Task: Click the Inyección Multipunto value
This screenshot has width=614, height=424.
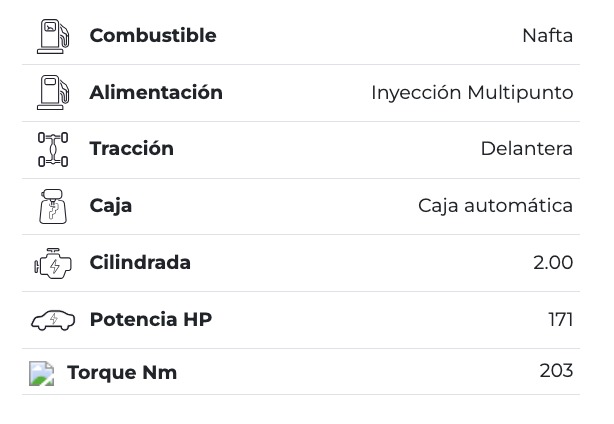Action: click(472, 93)
